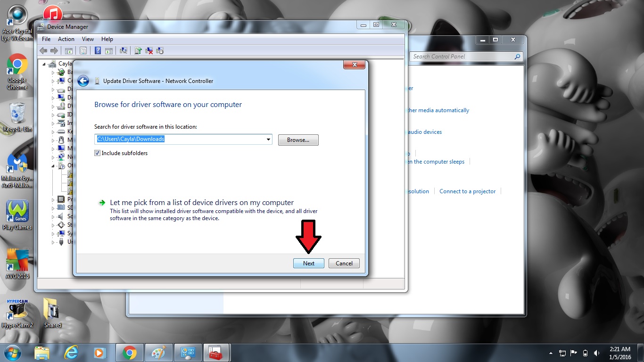Toggle the Show/Hide Console Tree toolbar icon
The width and height of the screenshot is (644, 362).
[68, 50]
